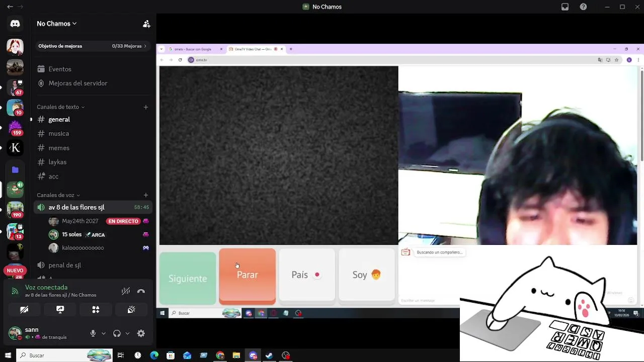Screen dimensions: 644x362
Task: Open server with K logo in server list
Action: tap(15, 148)
